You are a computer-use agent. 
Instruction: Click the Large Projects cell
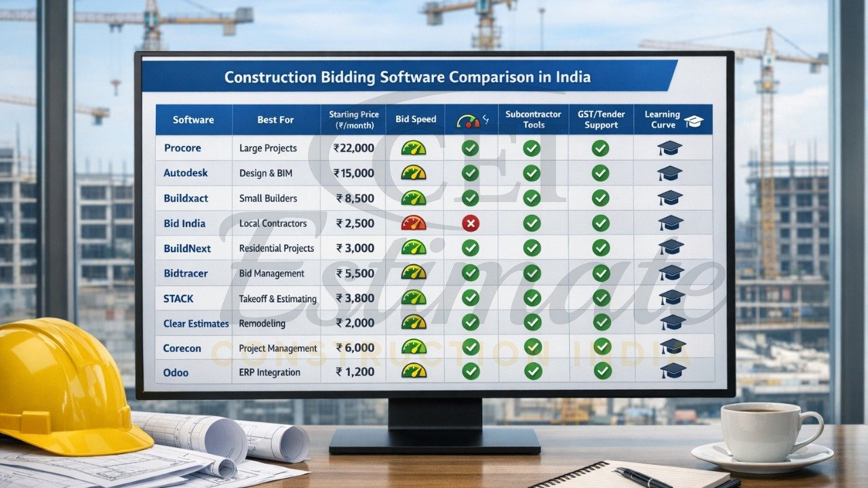[268, 148]
